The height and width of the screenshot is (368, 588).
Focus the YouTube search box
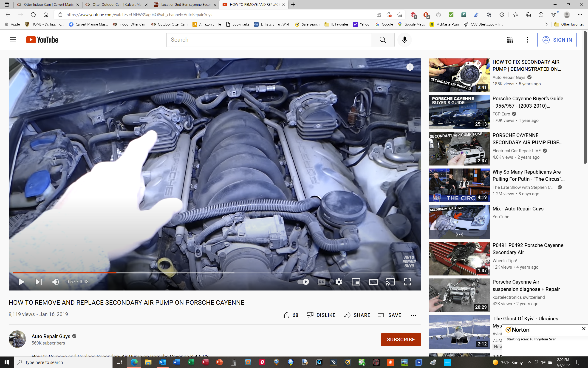[269, 40]
